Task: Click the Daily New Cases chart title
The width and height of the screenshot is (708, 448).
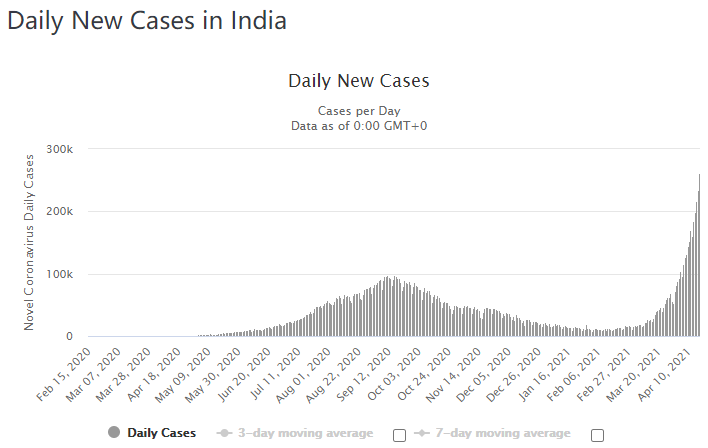Action: point(359,80)
